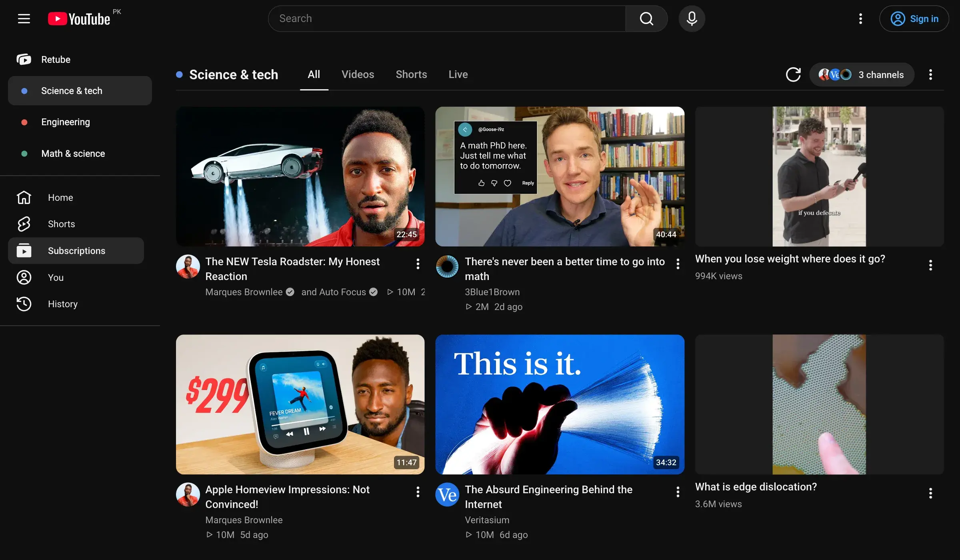Switch to the Videos tab
The width and height of the screenshot is (960, 560).
pyautogui.click(x=358, y=75)
